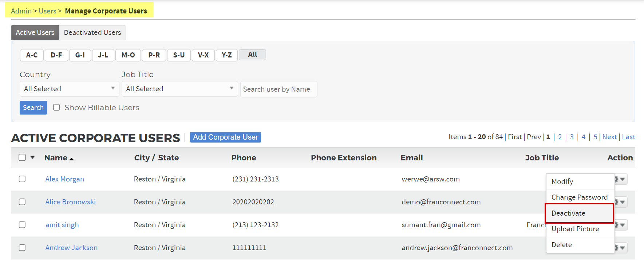
Task: Switch to the Deactivated Users tab
Action: (x=92, y=33)
